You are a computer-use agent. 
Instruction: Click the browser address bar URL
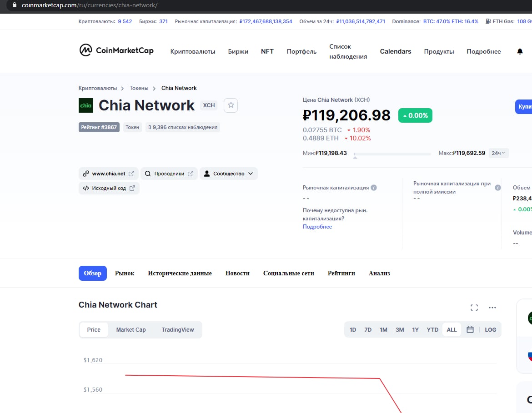[90, 5]
